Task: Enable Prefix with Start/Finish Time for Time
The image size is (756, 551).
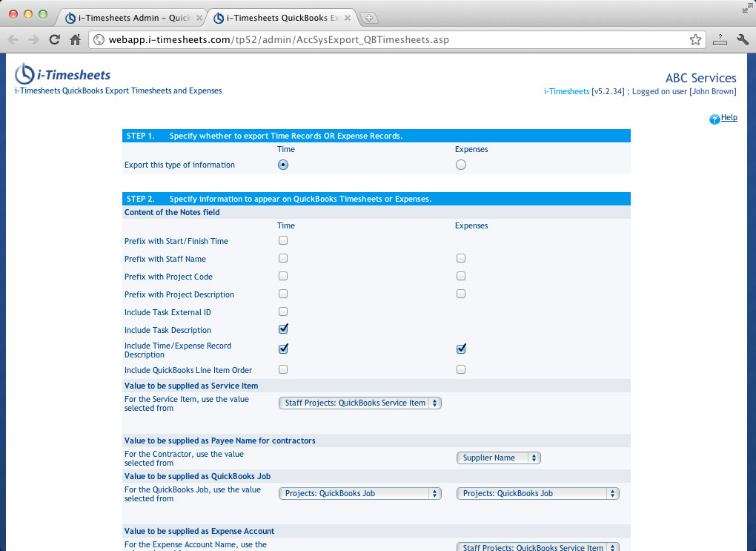Action: 283,240
